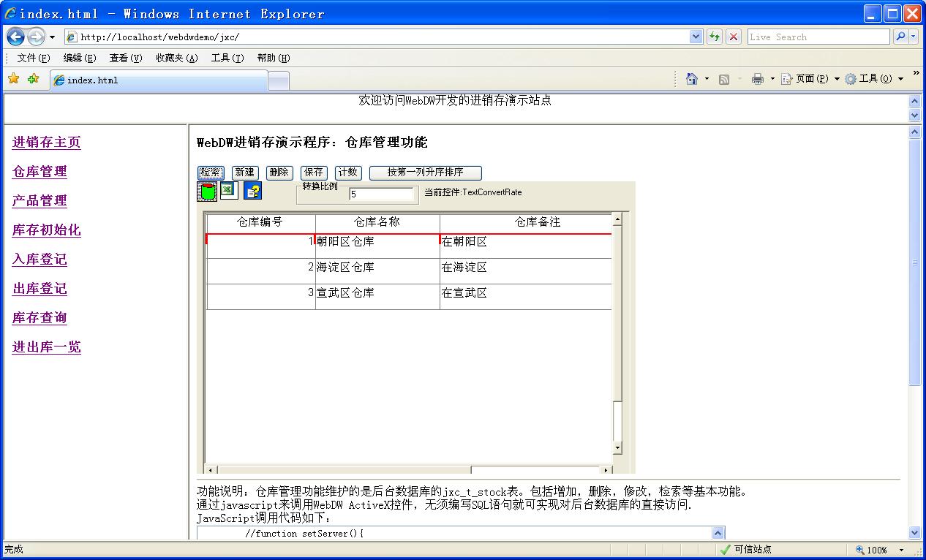Open the 库存初始化 link
Image resolution: width=926 pixels, height=560 pixels.
47,230
